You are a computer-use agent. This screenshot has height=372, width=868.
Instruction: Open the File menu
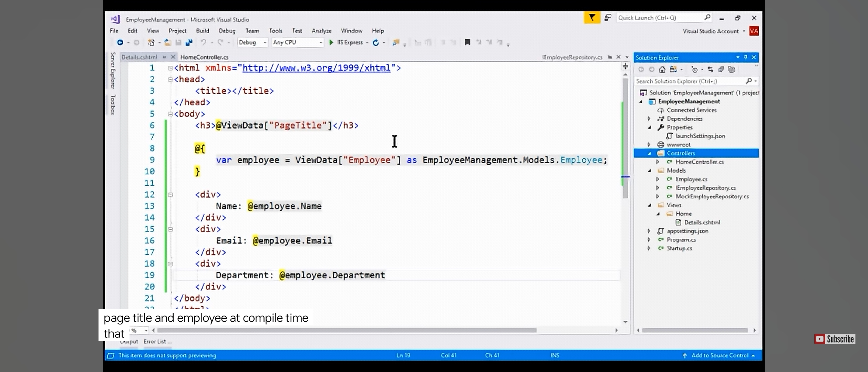point(114,31)
